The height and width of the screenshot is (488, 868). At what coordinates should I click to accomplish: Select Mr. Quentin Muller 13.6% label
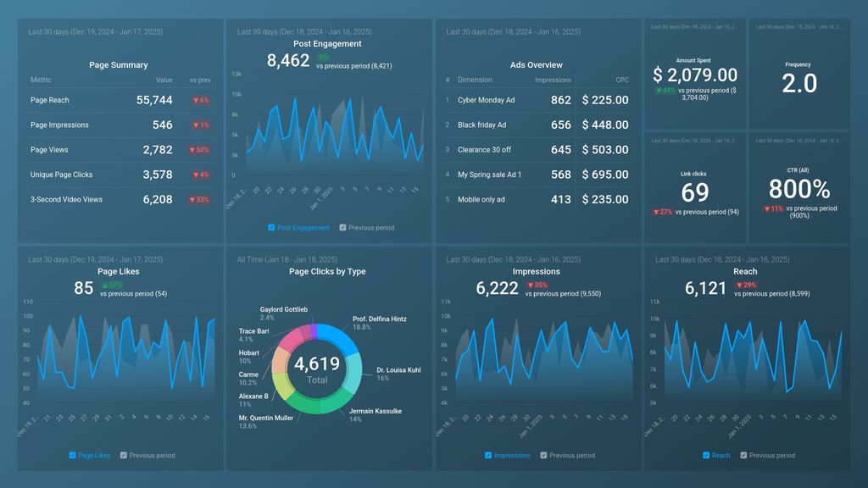point(265,422)
